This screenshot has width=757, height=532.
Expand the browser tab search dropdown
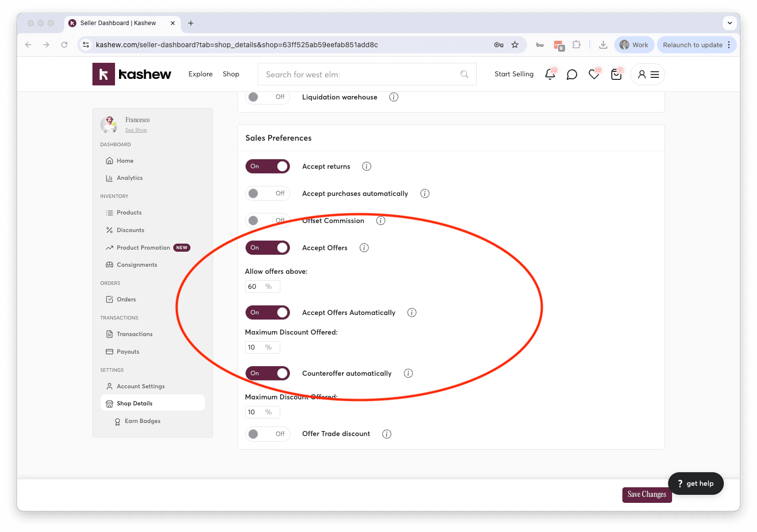729,23
